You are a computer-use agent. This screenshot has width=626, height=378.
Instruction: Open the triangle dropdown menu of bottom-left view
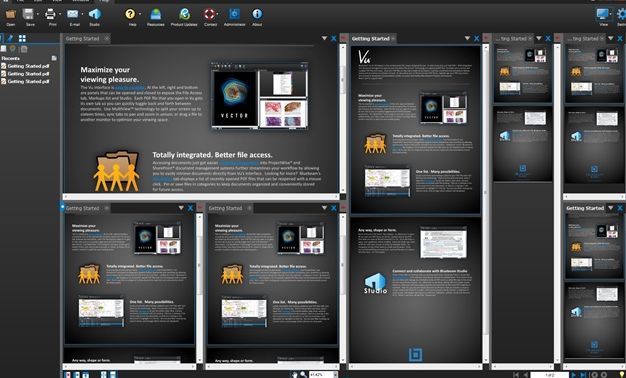(181, 208)
